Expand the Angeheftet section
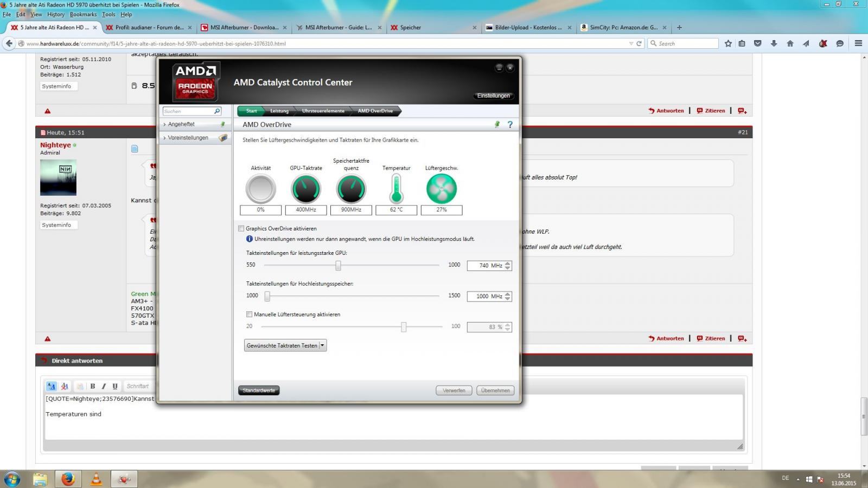868x488 pixels. [x=195, y=124]
